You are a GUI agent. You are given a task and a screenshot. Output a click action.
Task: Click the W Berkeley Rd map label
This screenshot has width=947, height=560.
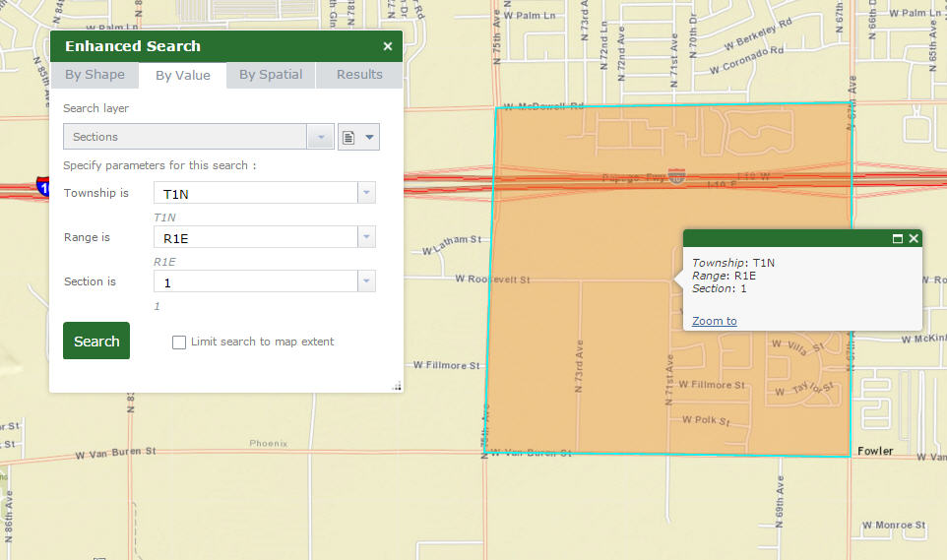[x=758, y=35]
